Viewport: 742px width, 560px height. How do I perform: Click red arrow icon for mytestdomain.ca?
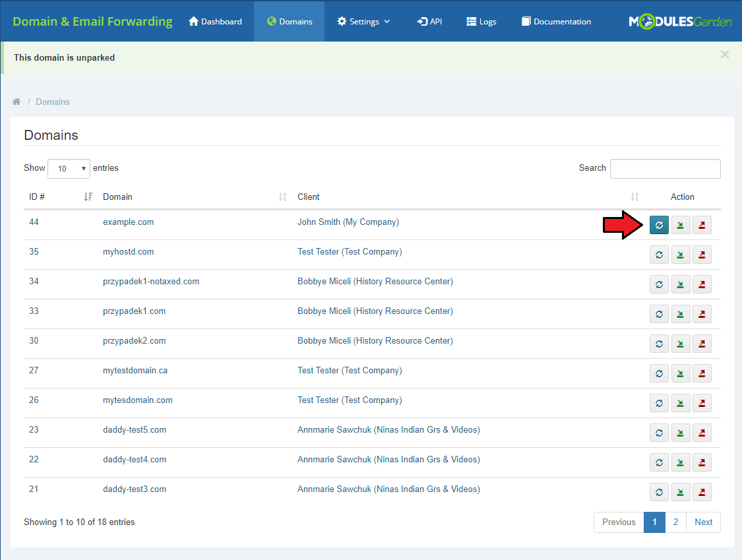[x=702, y=373]
